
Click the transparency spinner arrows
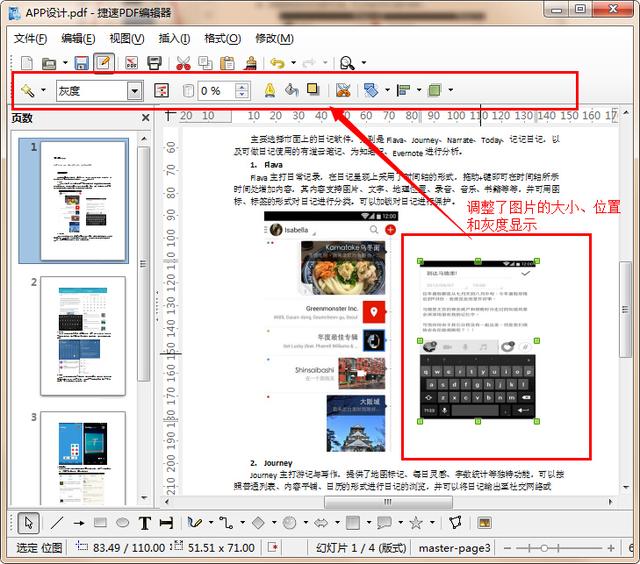coord(242,91)
